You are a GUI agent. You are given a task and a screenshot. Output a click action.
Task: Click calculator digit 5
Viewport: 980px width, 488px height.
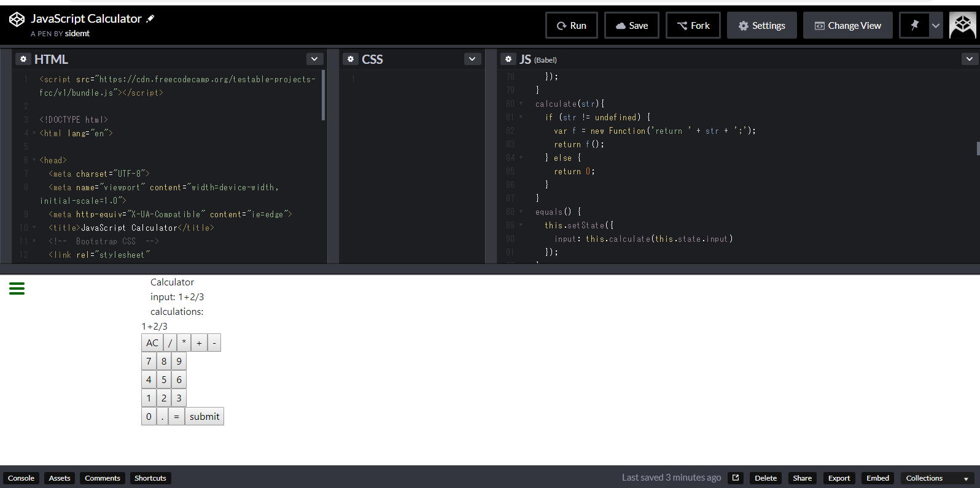point(164,379)
